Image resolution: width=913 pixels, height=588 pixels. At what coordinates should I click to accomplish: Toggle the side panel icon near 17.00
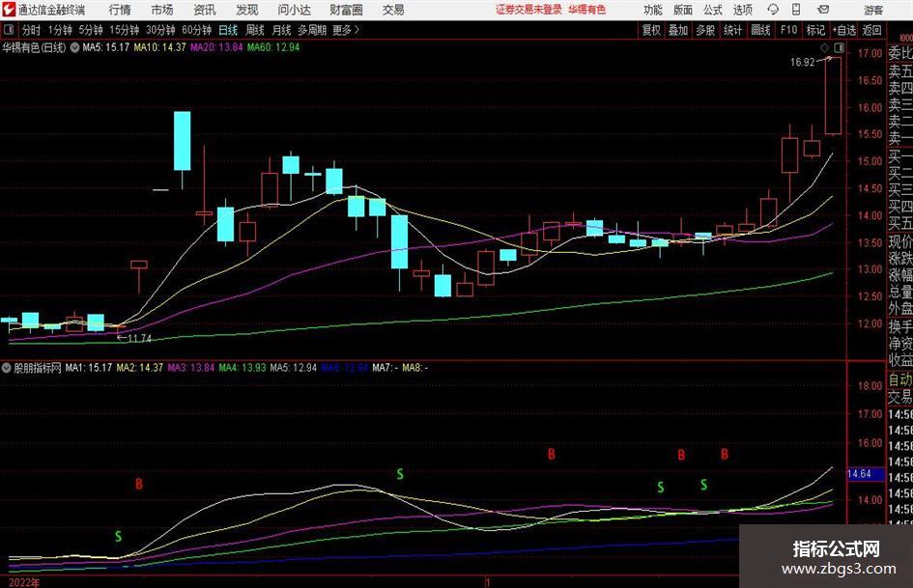(x=839, y=47)
